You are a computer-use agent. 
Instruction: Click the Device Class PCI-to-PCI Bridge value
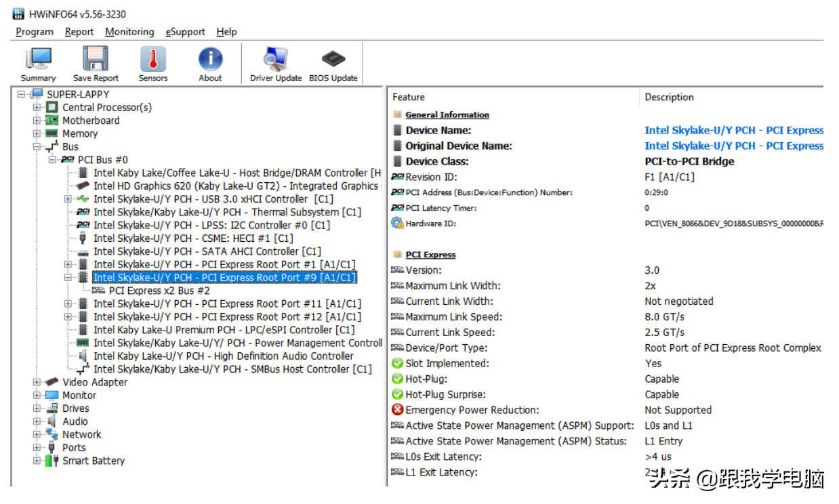click(x=689, y=161)
